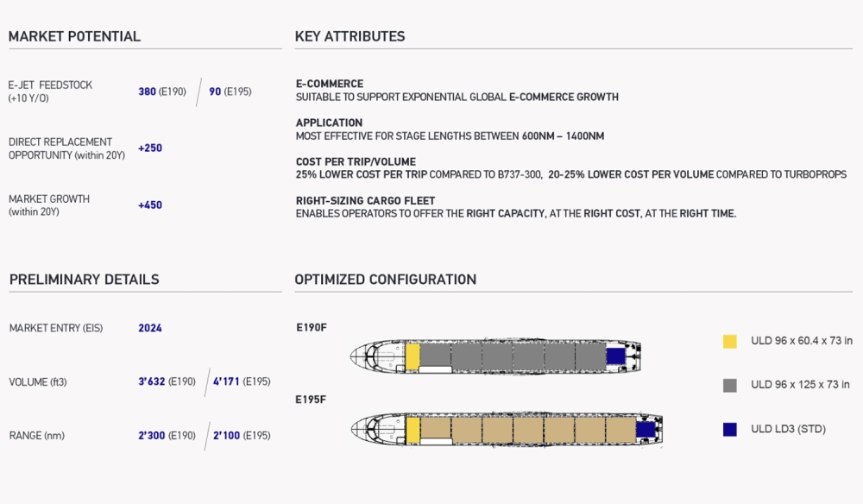
Task: Click the yellow container in the E190F diagram
Action: click(x=413, y=356)
